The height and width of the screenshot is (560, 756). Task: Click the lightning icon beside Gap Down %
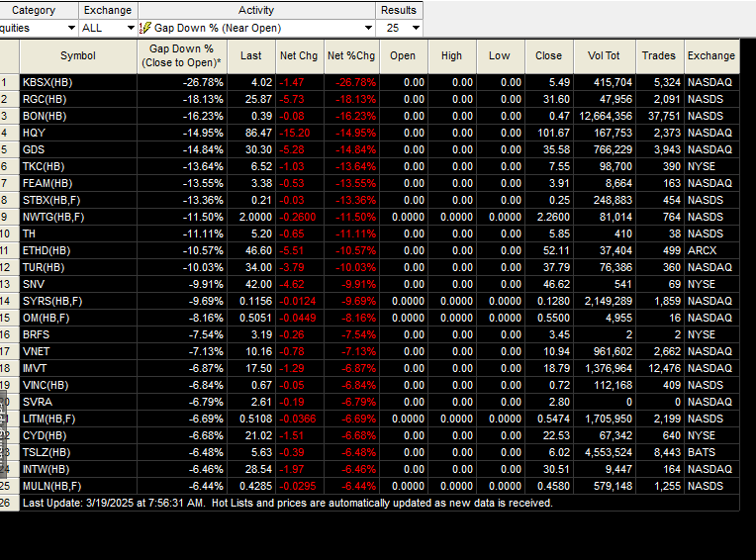[145, 28]
